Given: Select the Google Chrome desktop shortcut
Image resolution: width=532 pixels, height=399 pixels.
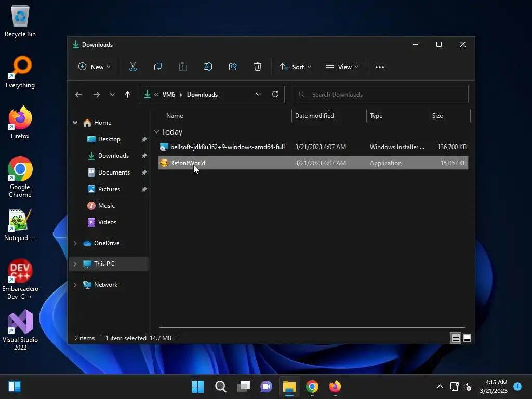Looking at the screenshot, I should click(20, 177).
